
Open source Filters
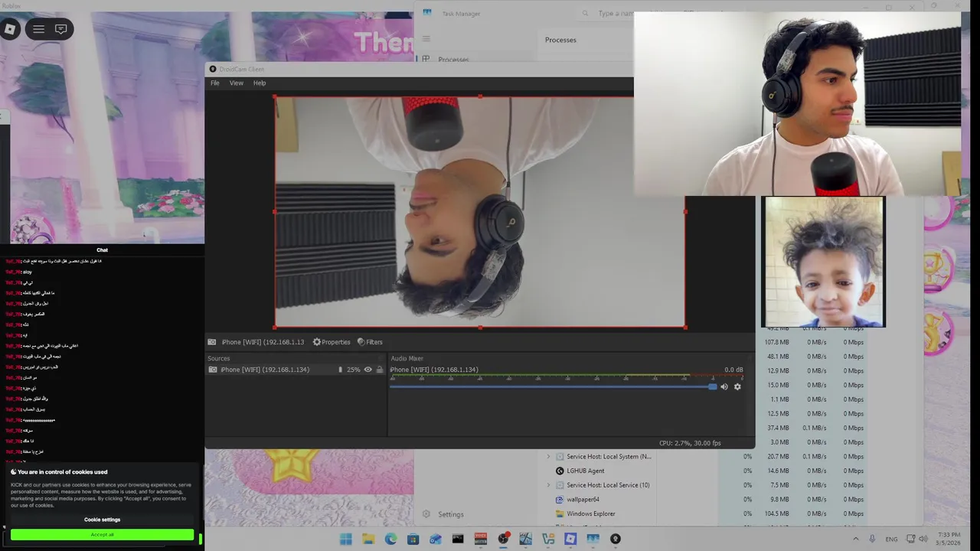tap(370, 342)
